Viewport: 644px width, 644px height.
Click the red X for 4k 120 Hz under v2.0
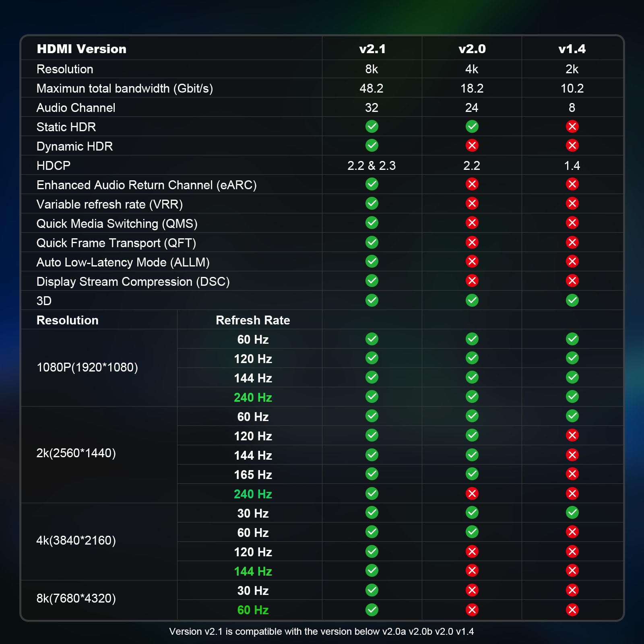[472, 551]
